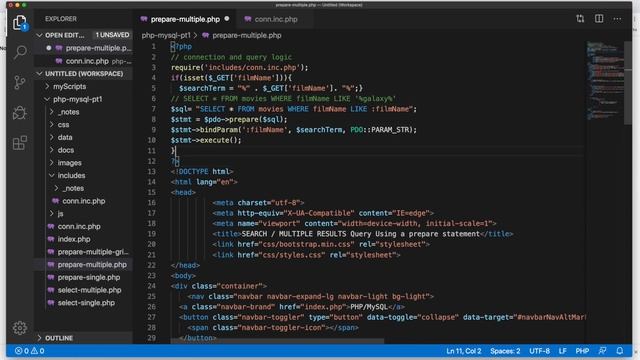Viewport: 640px width, 360px height.
Task: Open the notifications bell icon
Action: pos(620,351)
